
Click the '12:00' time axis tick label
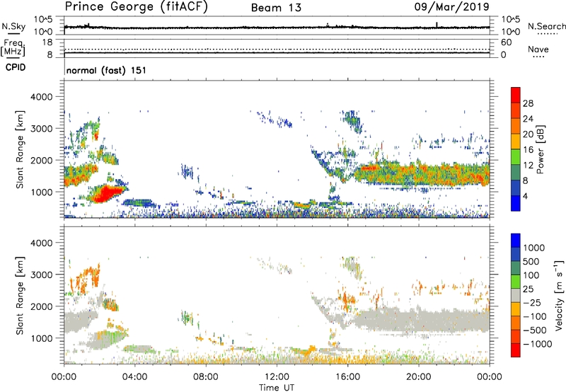[x=277, y=376]
